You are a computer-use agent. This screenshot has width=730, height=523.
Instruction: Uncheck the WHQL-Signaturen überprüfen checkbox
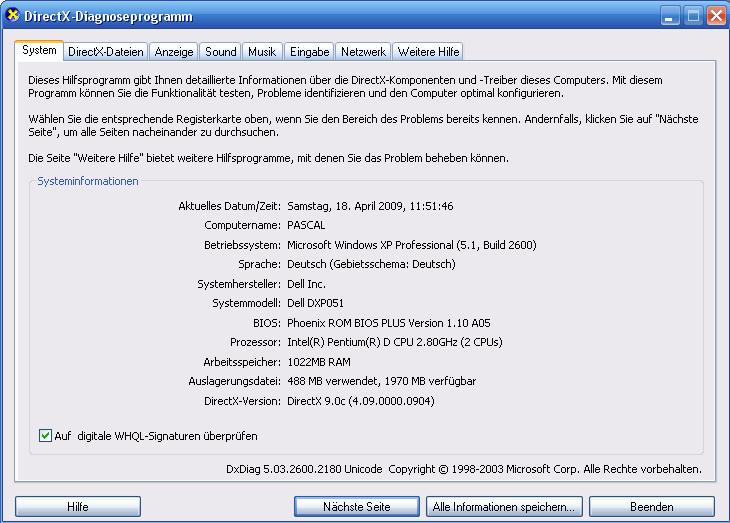coord(45,436)
